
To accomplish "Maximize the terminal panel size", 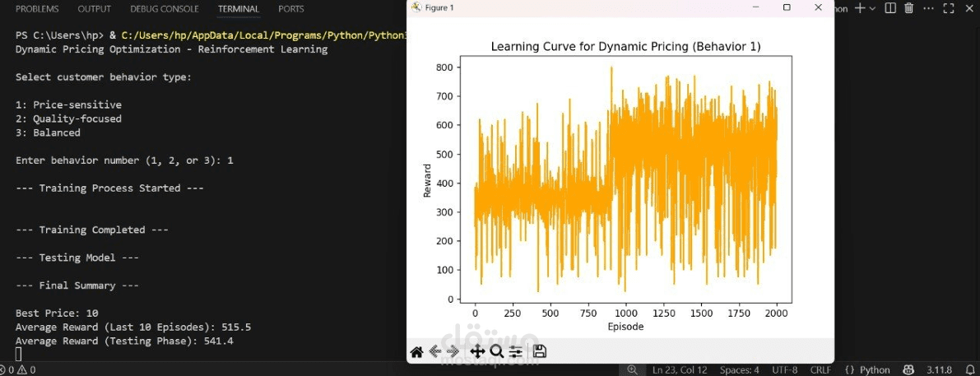I will 948,8.
